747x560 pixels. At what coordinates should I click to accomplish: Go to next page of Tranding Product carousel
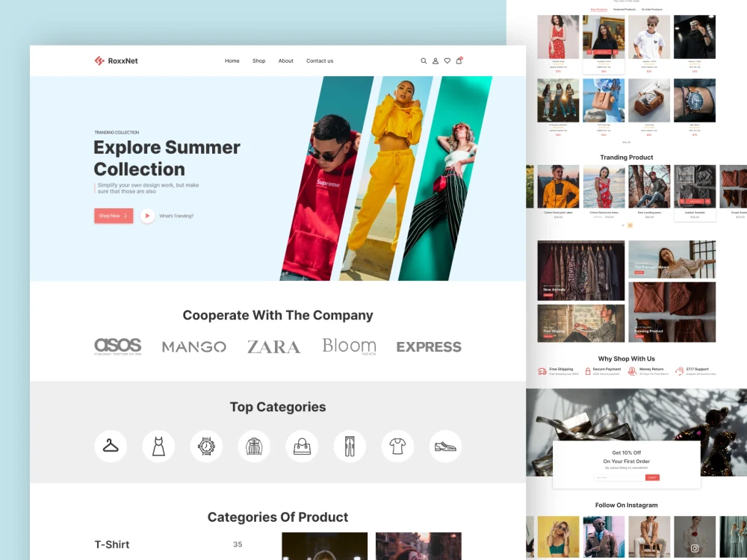(x=630, y=225)
